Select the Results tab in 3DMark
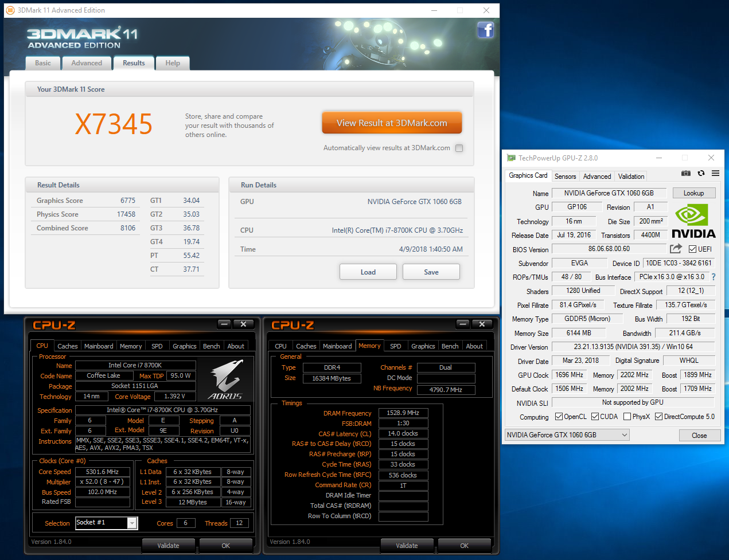Viewport: 729px width, 560px height. 134,63
